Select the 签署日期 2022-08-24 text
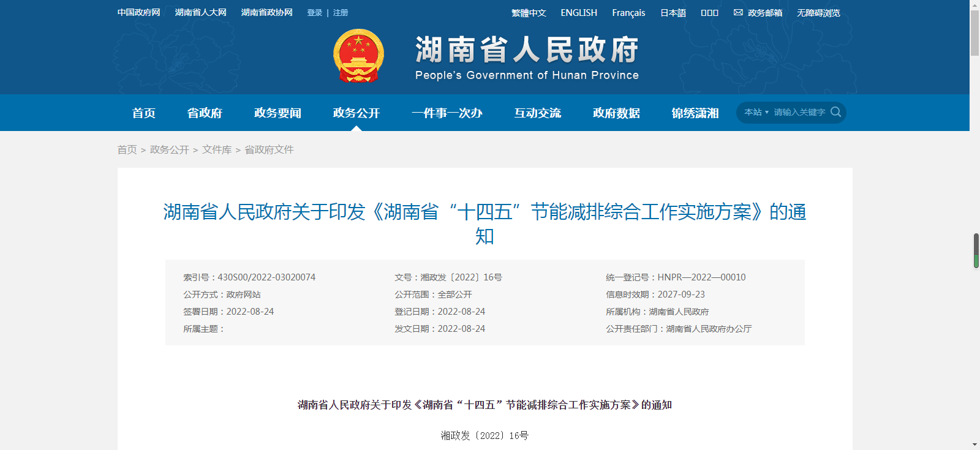Screen dimensions: 980x450 pyautogui.click(x=228, y=312)
